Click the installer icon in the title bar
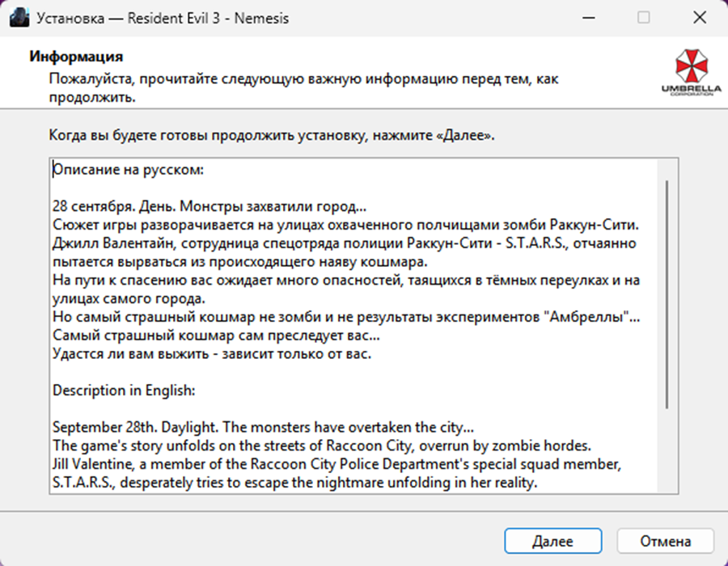728x566 pixels. [19, 18]
